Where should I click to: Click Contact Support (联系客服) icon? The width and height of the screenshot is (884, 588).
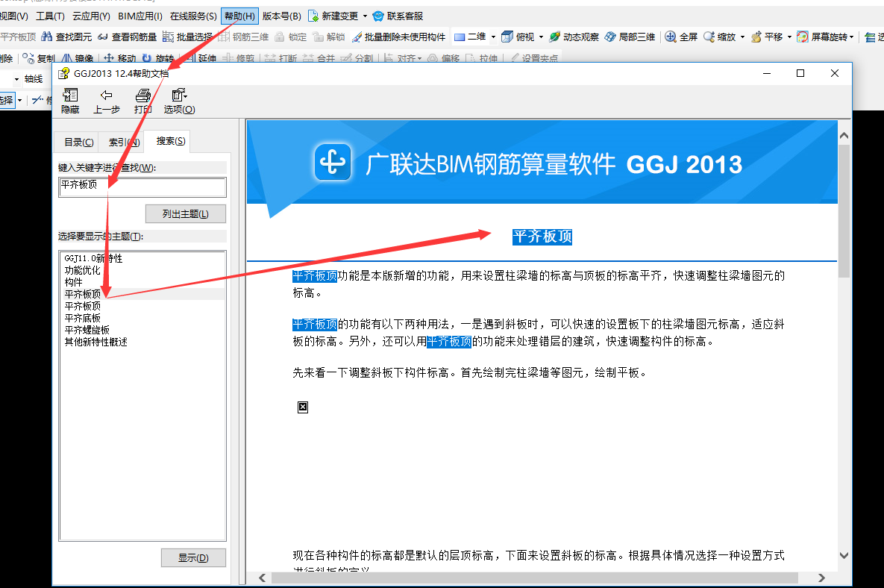pyautogui.click(x=378, y=16)
